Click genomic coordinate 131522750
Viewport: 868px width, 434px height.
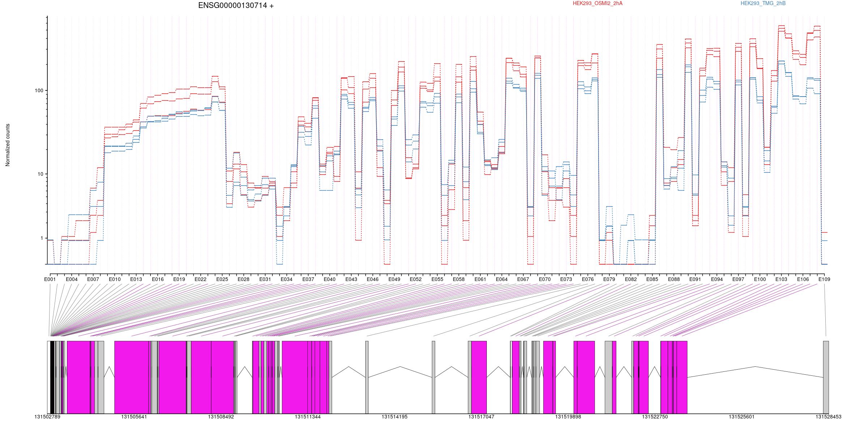click(x=655, y=417)
